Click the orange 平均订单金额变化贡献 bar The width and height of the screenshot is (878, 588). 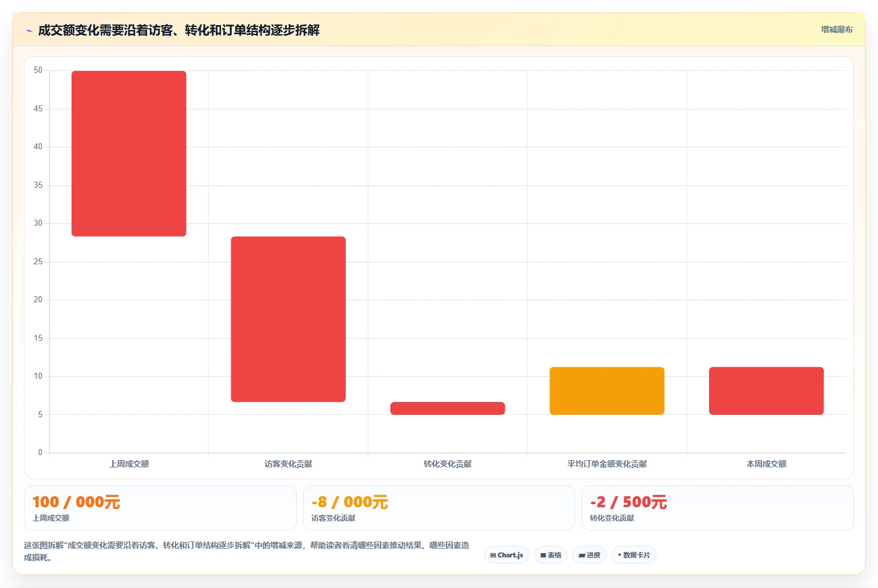tap(607, 391)
